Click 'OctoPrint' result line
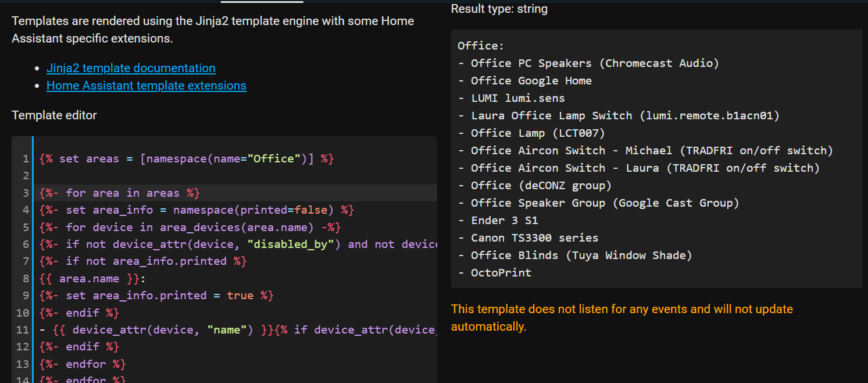This screenshot has height=383, width=868. (494, 272)
